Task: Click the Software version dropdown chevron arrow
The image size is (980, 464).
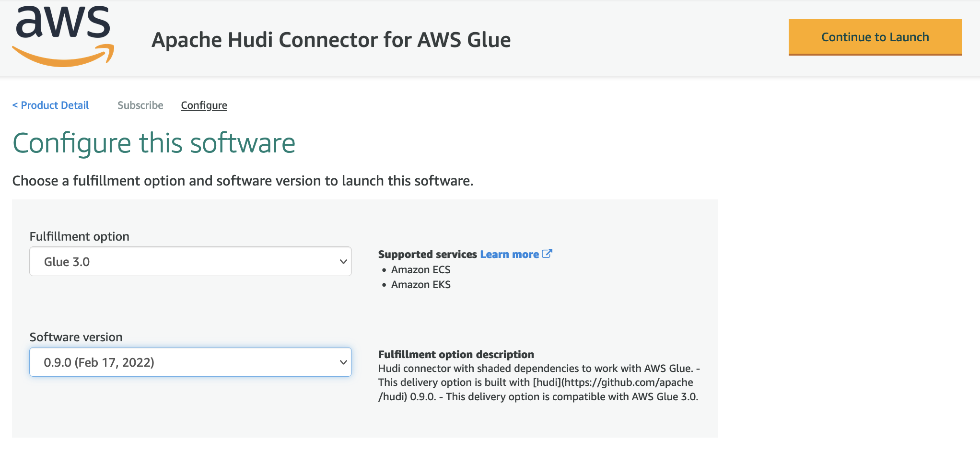Action: 343,362
